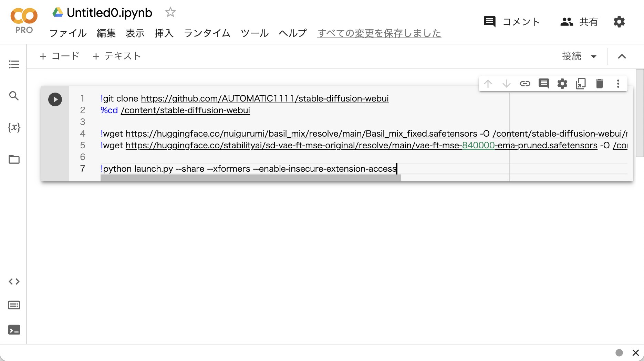Open the cell settings gear
The width and height of the screenshot is (644, 361).
[562, 83]
